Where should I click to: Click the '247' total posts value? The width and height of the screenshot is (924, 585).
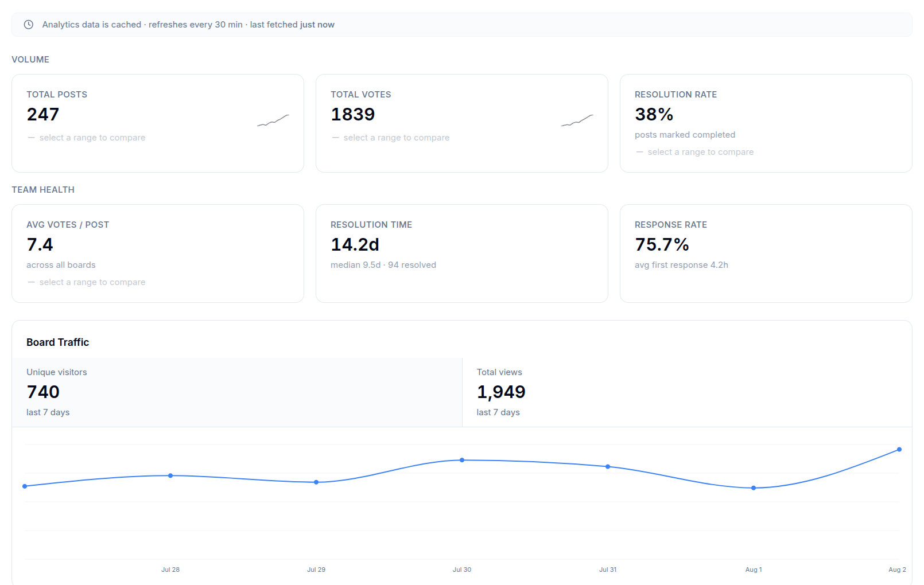(43, 115)
